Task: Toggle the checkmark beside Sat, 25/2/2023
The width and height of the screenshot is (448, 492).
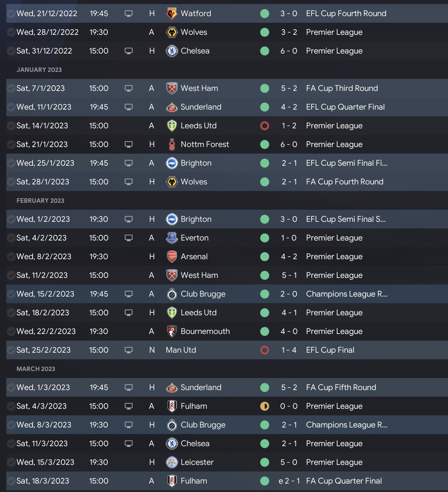Action: (x=11, y=350)
